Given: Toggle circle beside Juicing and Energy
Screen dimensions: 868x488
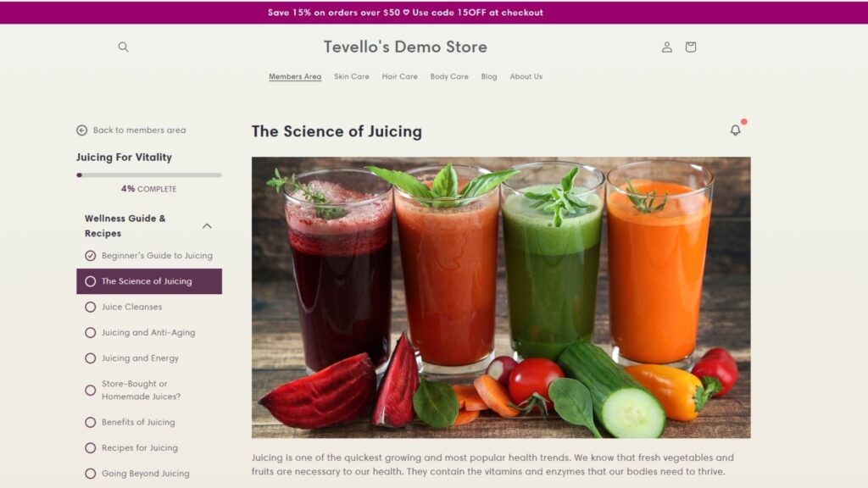Looking at the screenshot, I should point(90,358).
